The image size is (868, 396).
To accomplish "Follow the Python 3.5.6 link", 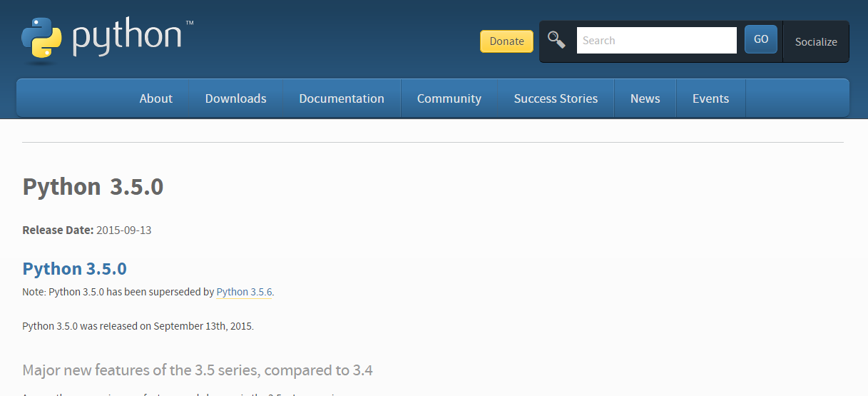I will pos(244,292).
